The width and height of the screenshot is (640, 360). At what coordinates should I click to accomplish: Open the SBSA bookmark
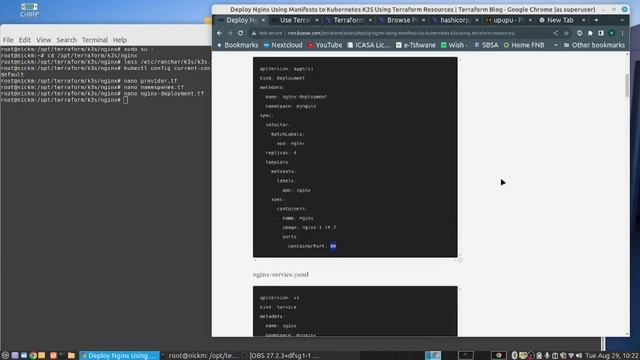[x=486, y=45]
